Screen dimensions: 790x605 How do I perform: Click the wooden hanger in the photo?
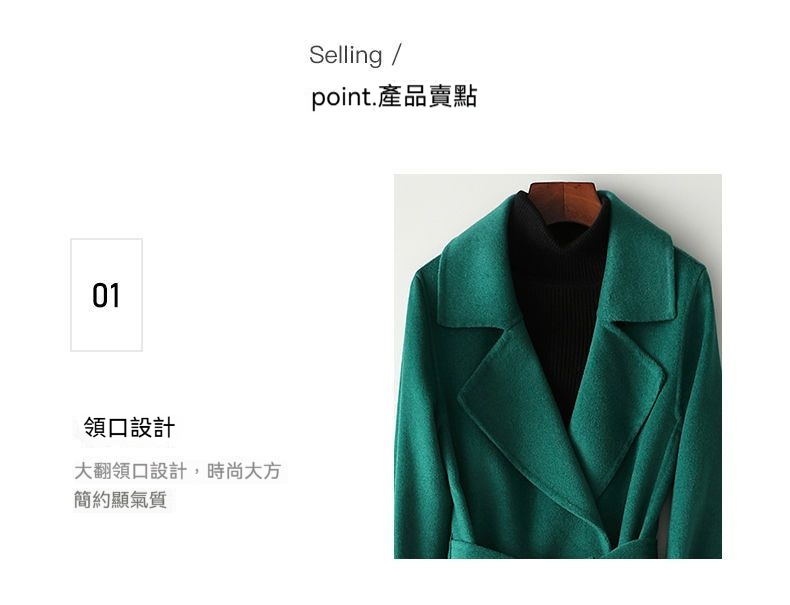point(565,201)
